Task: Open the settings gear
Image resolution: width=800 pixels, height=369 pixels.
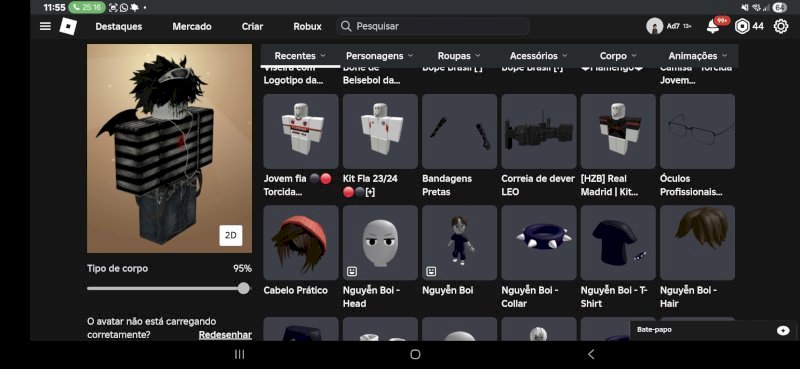Action: (x=781, y=27)
